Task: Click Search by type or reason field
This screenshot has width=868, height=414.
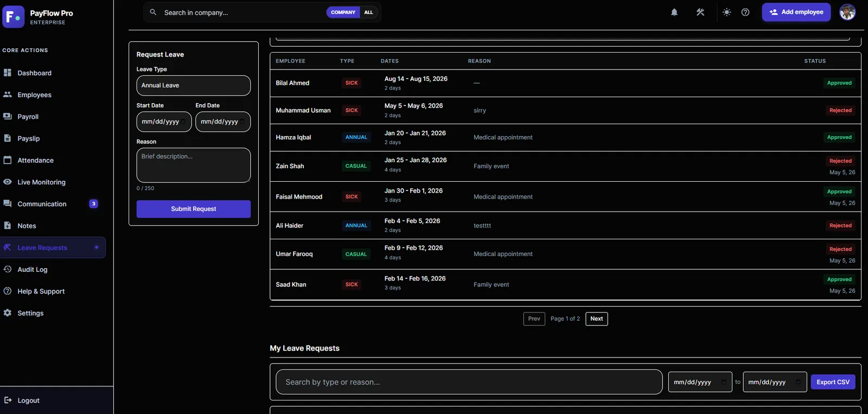Action: click(469, 382)
